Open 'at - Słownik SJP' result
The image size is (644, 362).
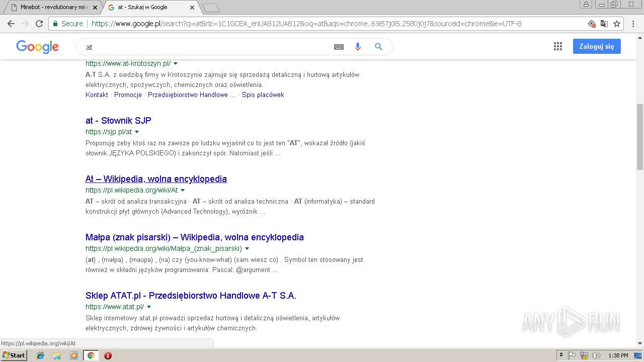tap(118, 121)
